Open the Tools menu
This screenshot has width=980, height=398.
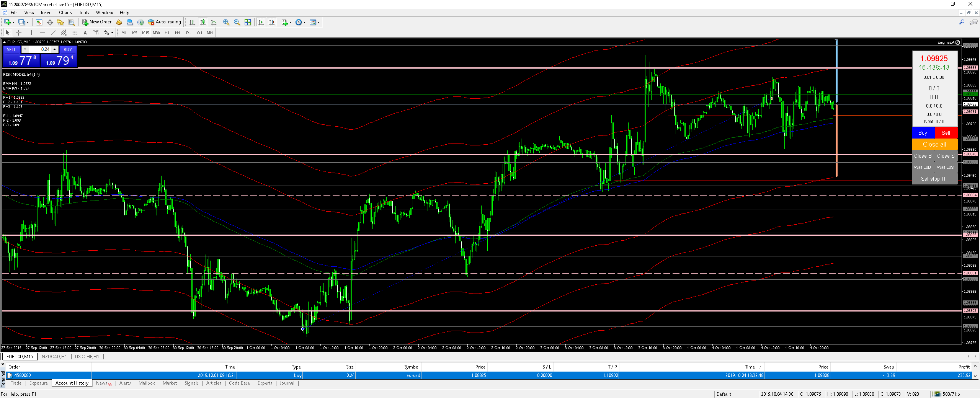pos(84,13)
